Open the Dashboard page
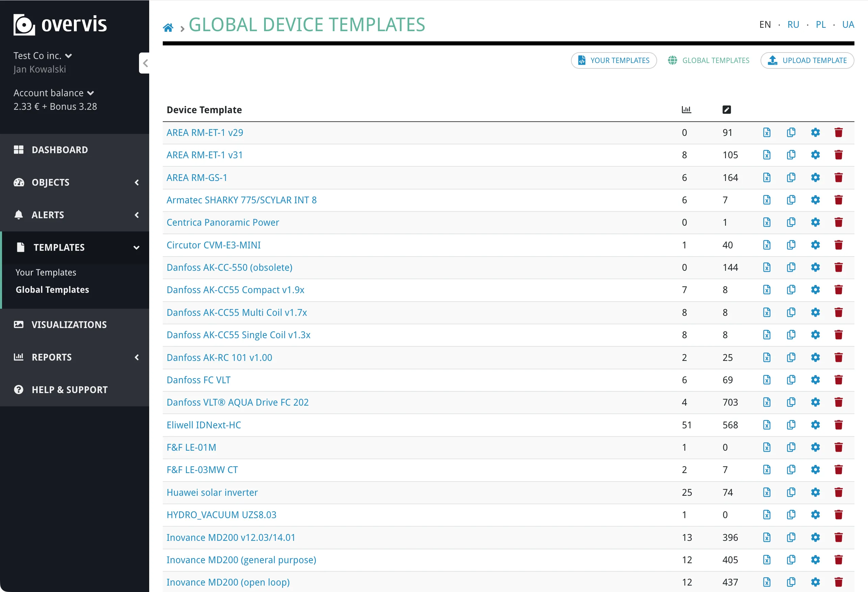The width and height of the screenshot is (868, 592). point(75,150)
